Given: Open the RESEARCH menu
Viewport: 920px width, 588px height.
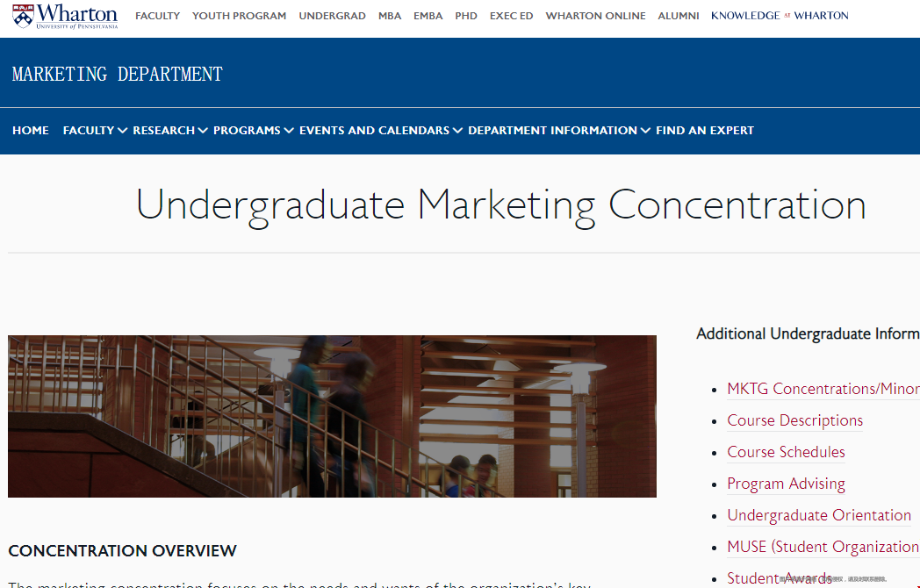Looking at the screenshot, I should [163, 130].
